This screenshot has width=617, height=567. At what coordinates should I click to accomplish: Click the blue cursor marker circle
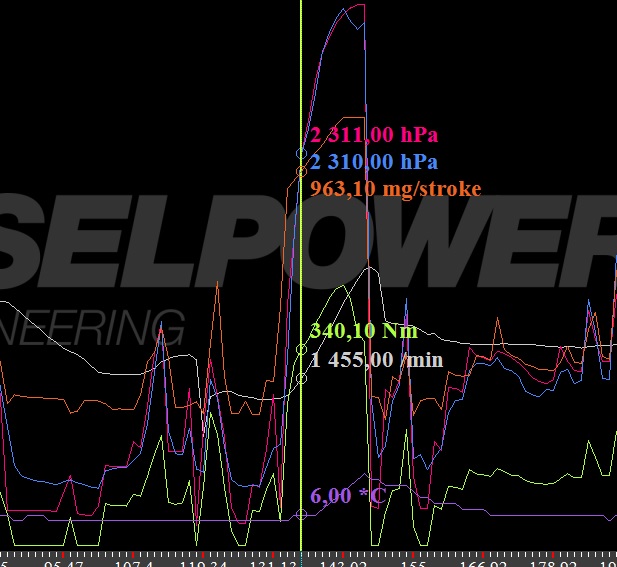pos(301,153)
